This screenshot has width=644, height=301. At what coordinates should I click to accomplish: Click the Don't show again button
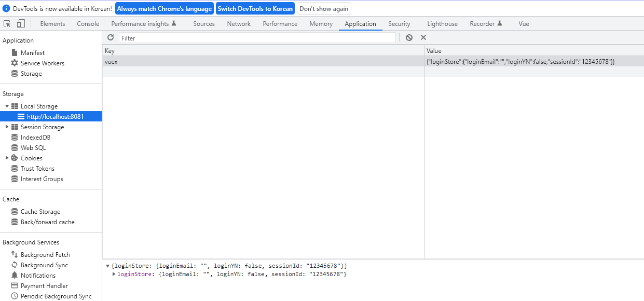[x=324, y=8]
